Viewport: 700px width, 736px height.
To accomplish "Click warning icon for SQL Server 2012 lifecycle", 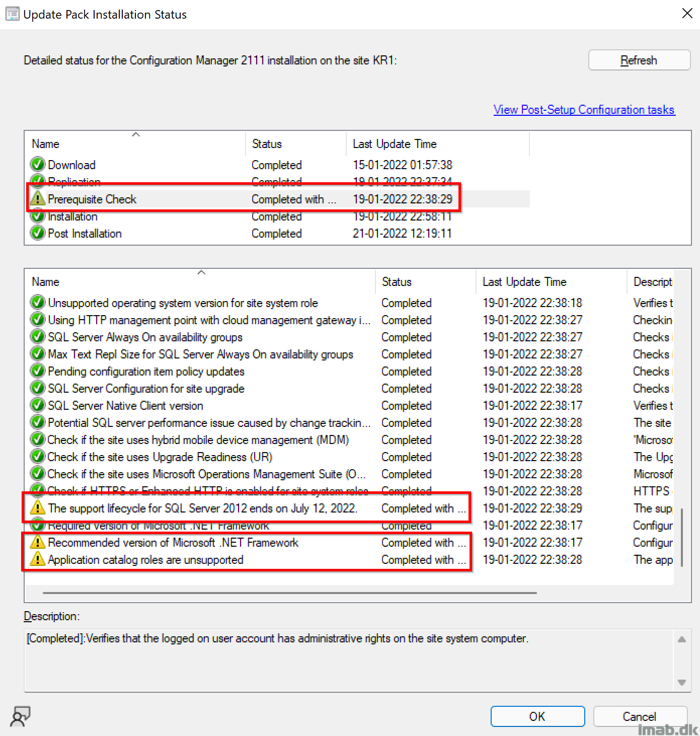I will (x=38, y=508).
